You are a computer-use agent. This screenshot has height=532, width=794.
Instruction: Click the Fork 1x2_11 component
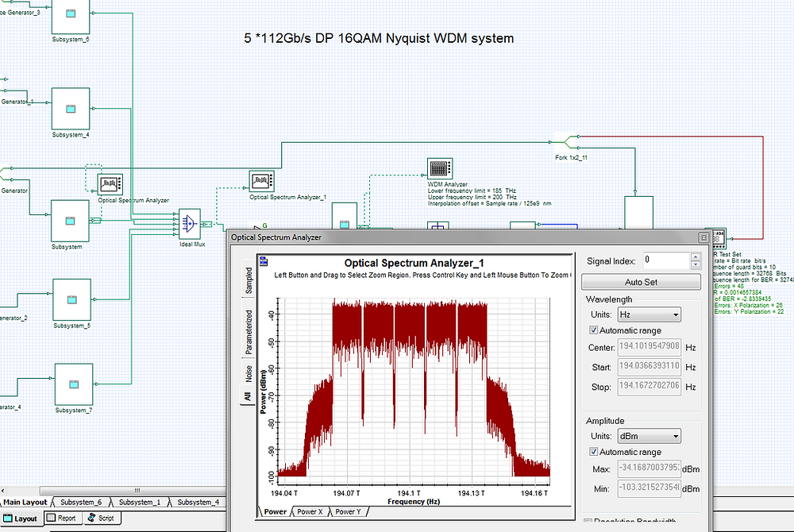pyautogui.click(x=565, y=143)
